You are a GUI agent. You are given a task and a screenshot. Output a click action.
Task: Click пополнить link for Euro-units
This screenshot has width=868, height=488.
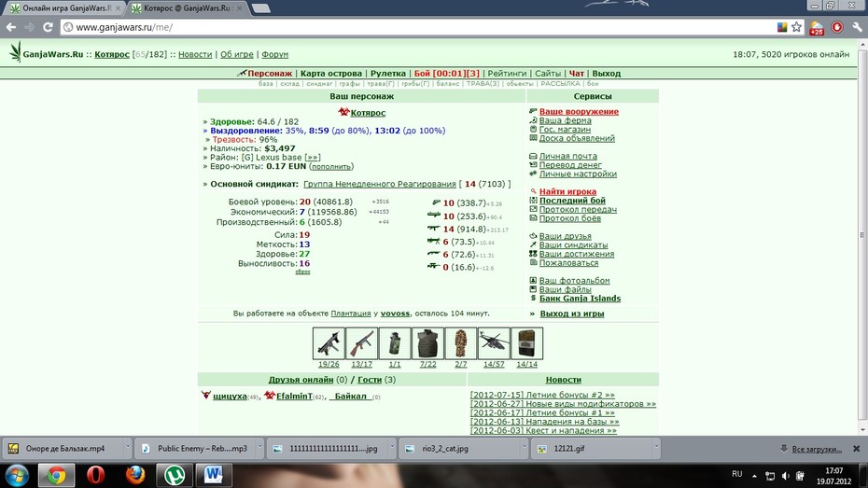(331, 166)
